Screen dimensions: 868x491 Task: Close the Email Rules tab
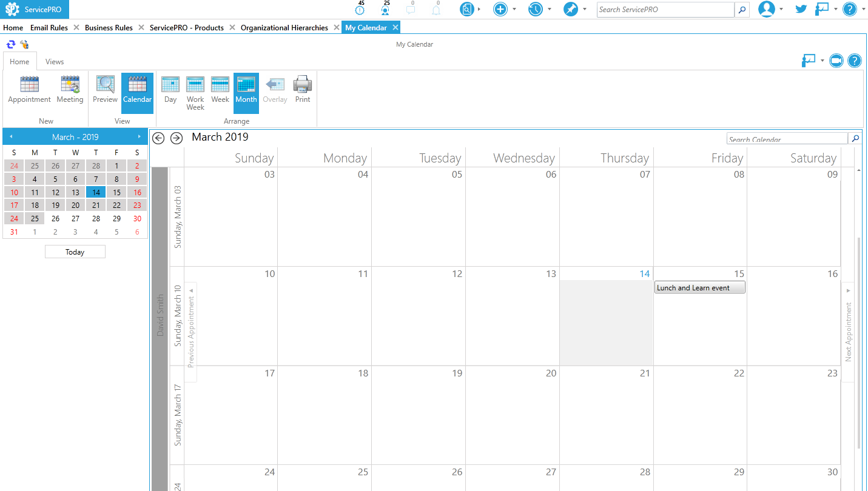pos(76,27)
